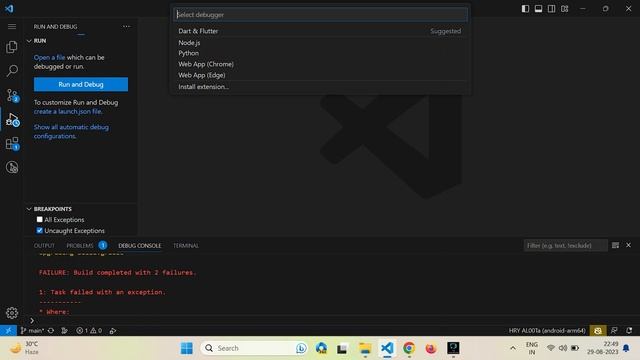This screenshot has height=360, width=640.
Task: Open the Windows Start menu
Action: 187,348
